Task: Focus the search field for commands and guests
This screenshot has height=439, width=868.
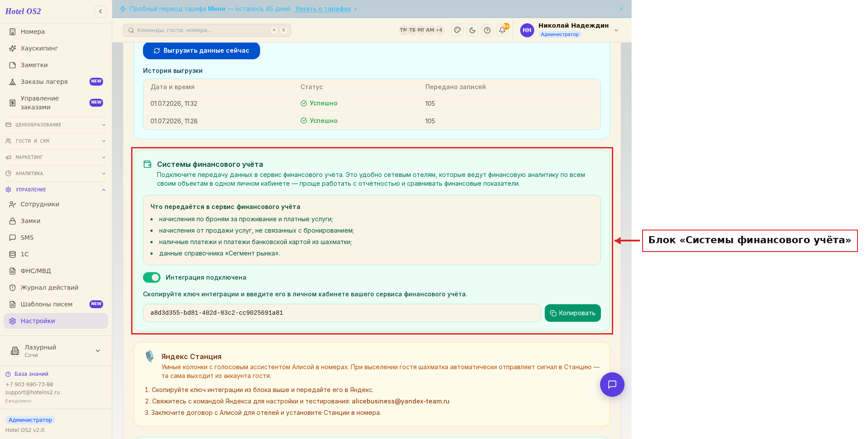Action: (x=207, y=30)
